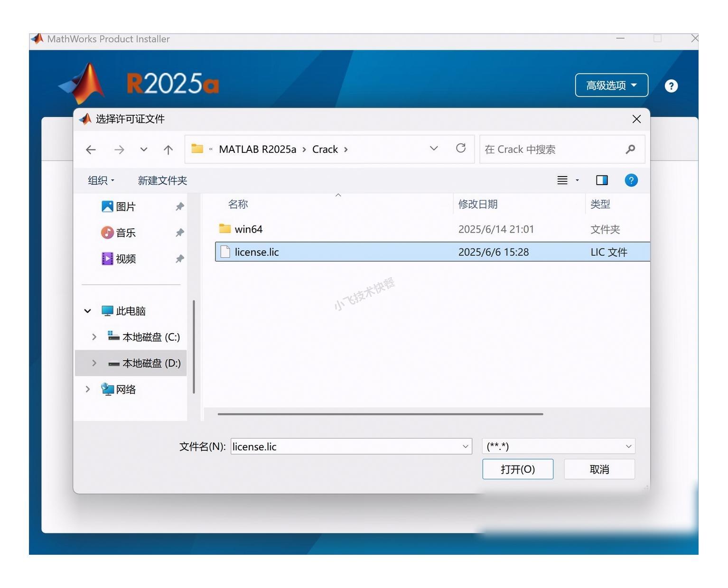This screenshot has height=588, width=728.
Task: Click the 打开(O) button
Action: (518, 469)
